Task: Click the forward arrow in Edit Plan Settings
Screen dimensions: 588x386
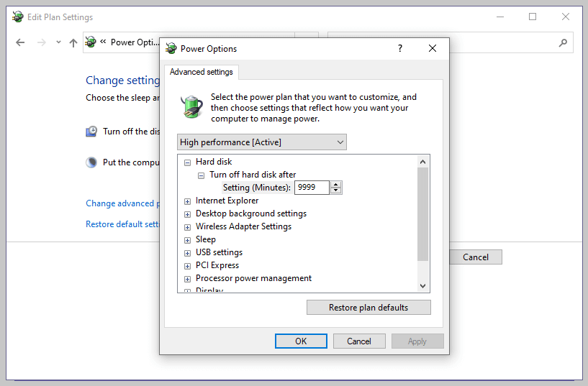Action: 41,42
